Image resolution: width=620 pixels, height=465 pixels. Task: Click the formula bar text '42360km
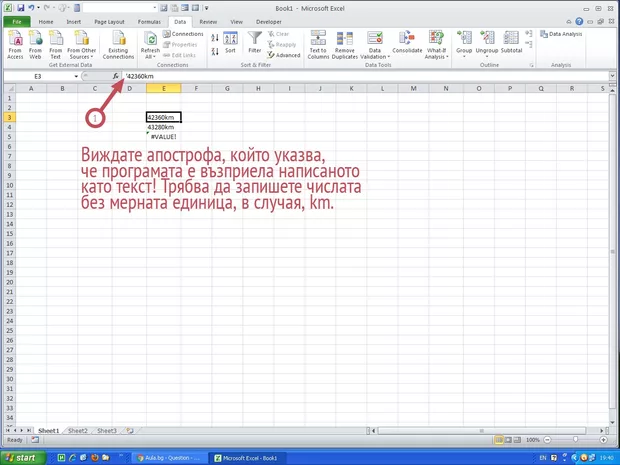point(140,76)
